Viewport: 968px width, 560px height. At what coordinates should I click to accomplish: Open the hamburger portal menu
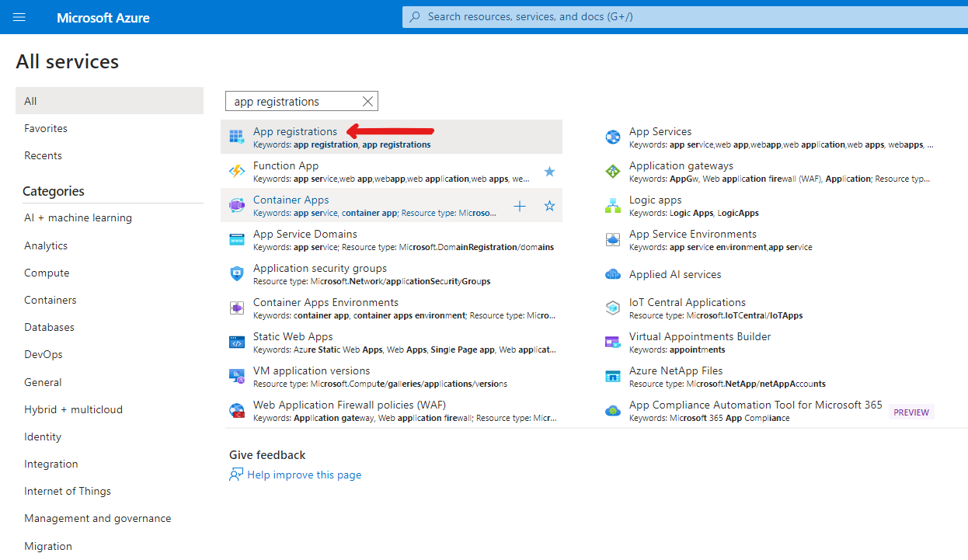(19, 17)
